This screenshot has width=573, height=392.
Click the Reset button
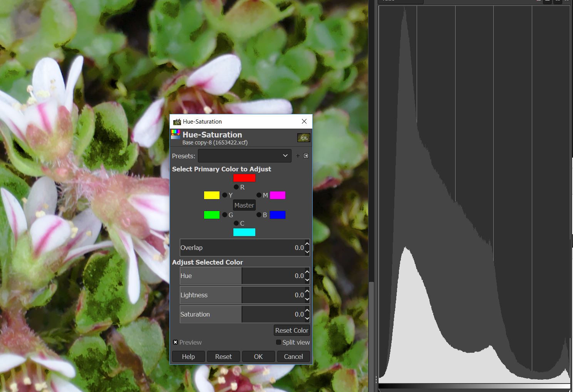(x=223, y=357)
